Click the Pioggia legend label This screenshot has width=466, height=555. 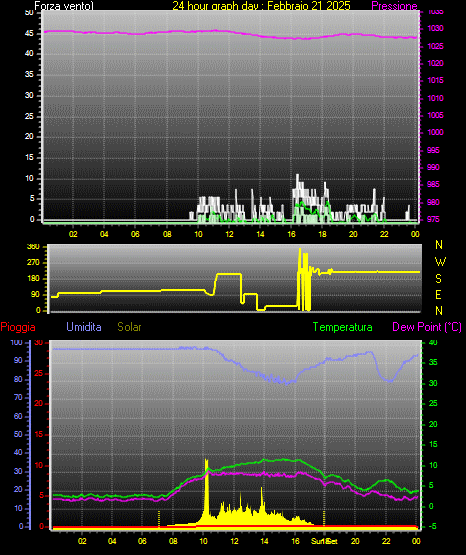click(18, 327)
